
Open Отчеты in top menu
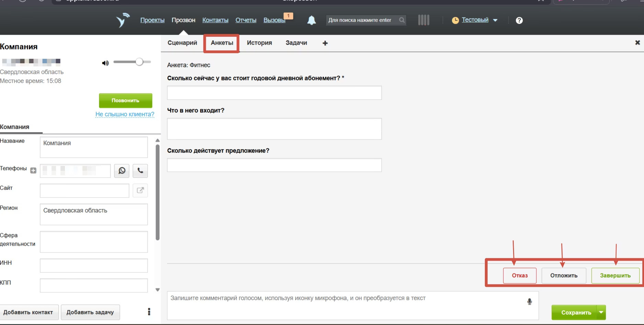click(246, 20)
